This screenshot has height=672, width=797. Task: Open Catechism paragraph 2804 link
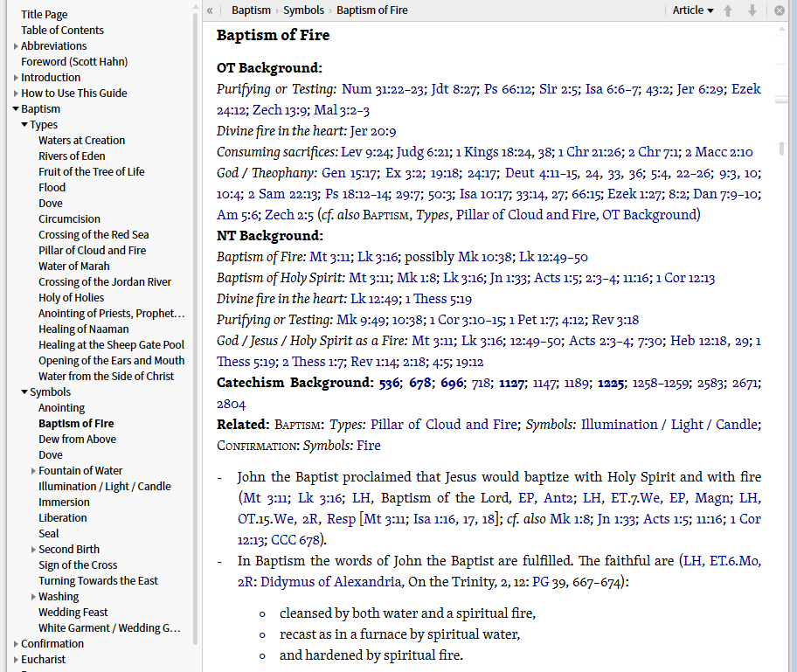coord(231,404)
